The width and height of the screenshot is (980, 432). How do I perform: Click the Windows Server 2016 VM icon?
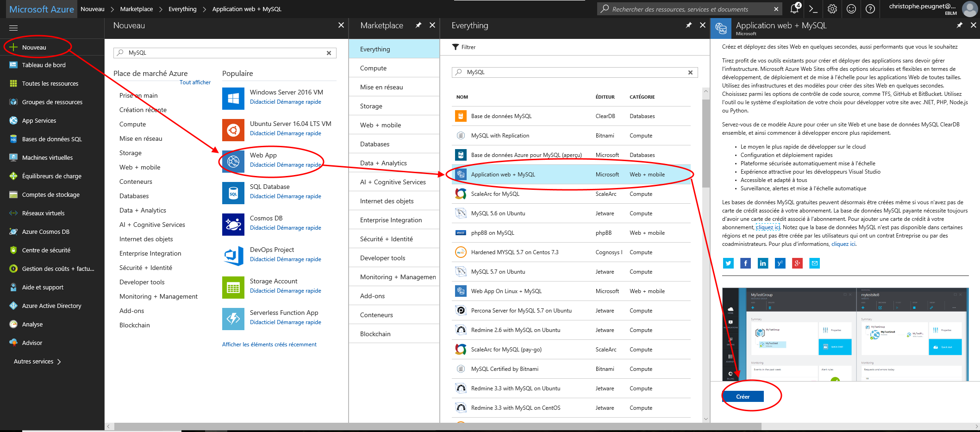pyautogui.click(x=233, y=99)
